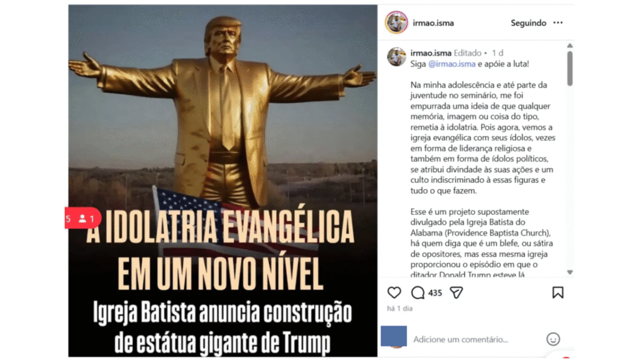Open irmao.isma username in post header
Viewport: 644px width, 362px height.
[x=433, y=23]
